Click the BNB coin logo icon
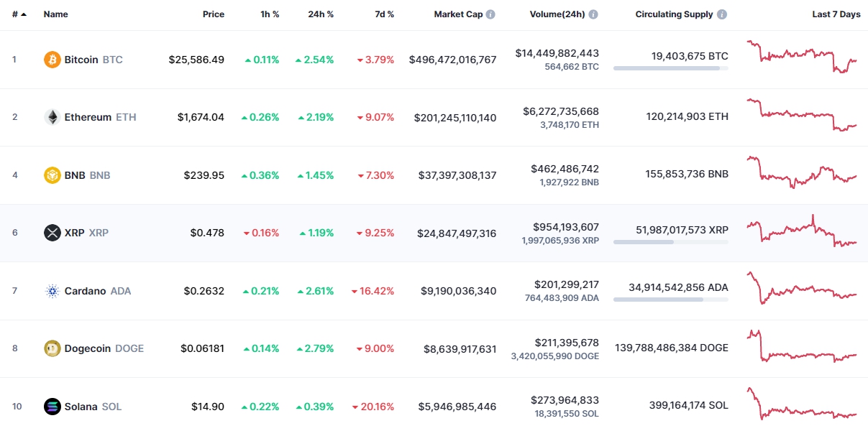 pos(52,175)
